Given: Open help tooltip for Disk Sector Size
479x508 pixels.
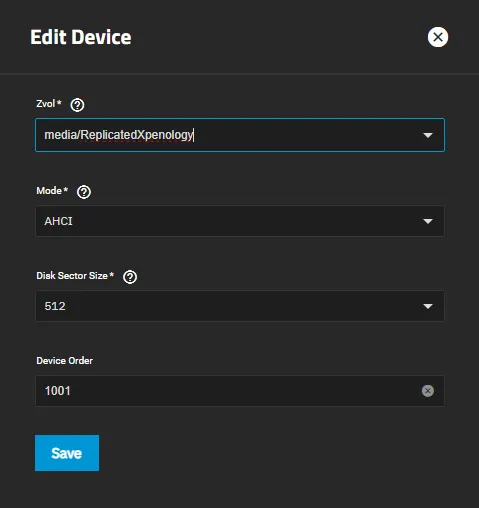Looking at the screenshot, I should point(130,277).
